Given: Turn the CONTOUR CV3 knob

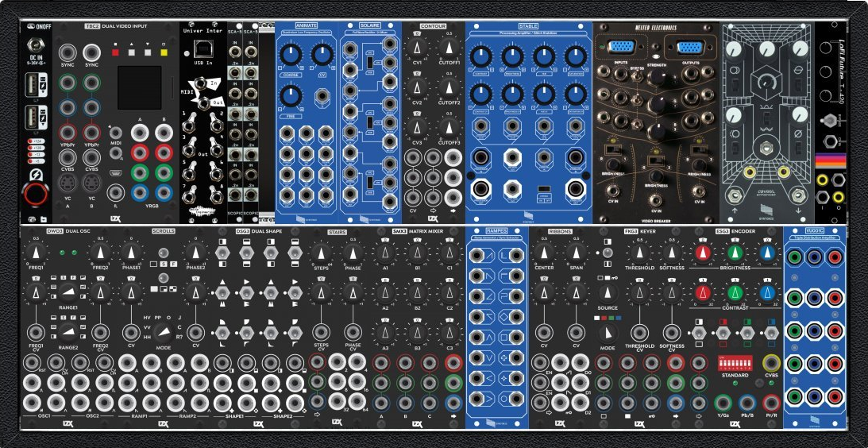Looking at the screenshot, I should click(x=417, y=127).
